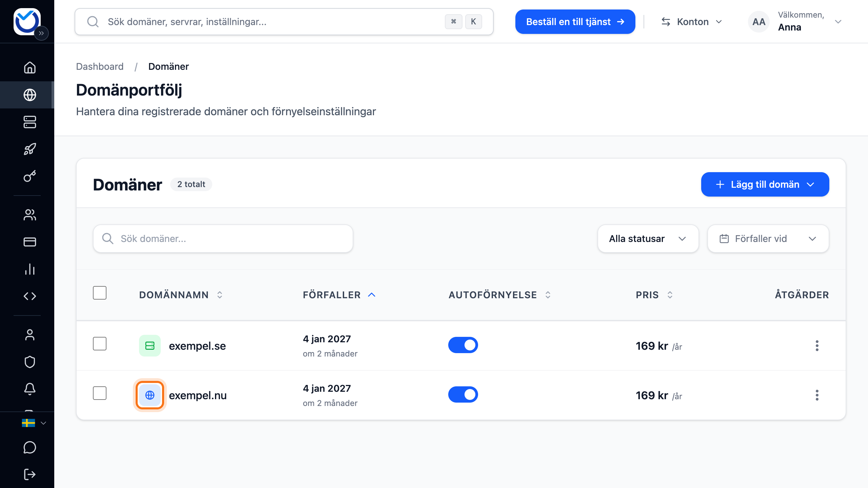Image resolution: width=868 pixels, height=488 pixels.
Task: Focus the Sök domäner search field
Action: pyautogui.click(x=223, y=239)
